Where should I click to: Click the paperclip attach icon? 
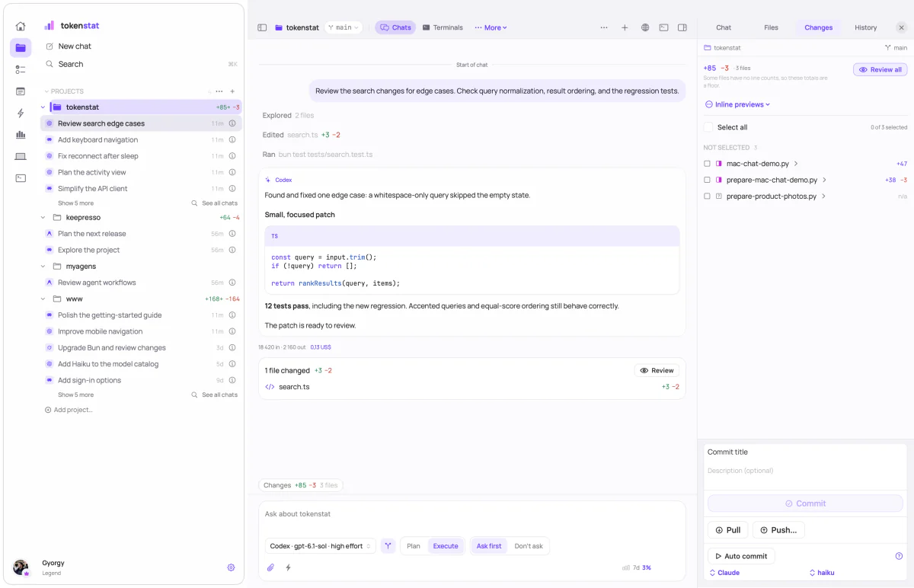click(x=270, y=567)
